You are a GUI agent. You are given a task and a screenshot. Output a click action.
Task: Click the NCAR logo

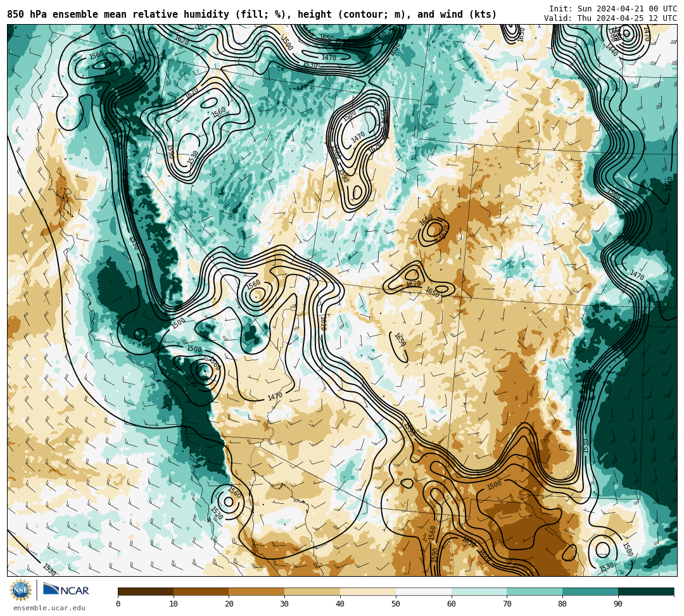click(66, 590)
